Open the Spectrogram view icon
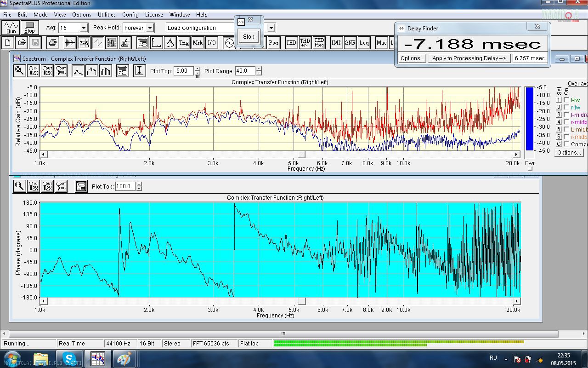588x368 pixels. coord(111,43)
